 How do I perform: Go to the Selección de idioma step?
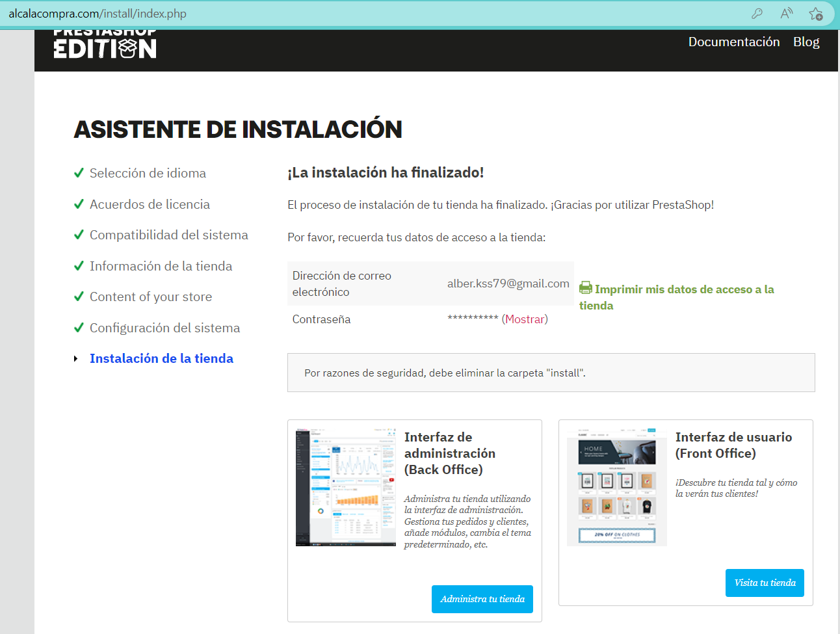pyautogui.click(x=148, y=173)
